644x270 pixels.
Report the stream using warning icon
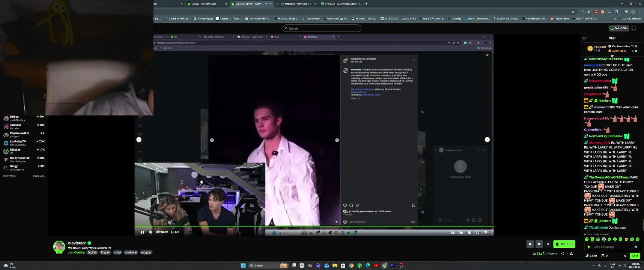571,253
